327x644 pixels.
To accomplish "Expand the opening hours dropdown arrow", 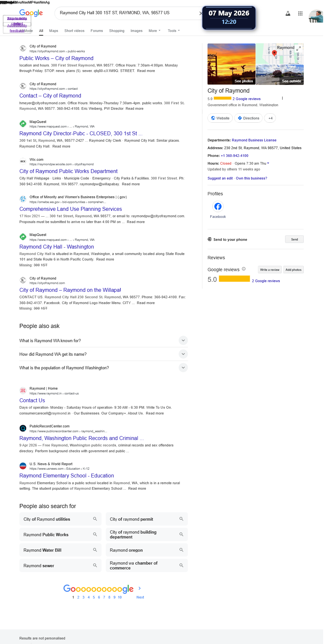I will point(268,163).
